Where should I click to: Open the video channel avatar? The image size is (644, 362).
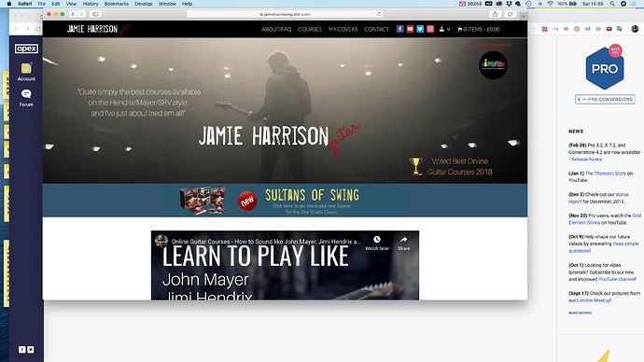[x=161, y=241]
